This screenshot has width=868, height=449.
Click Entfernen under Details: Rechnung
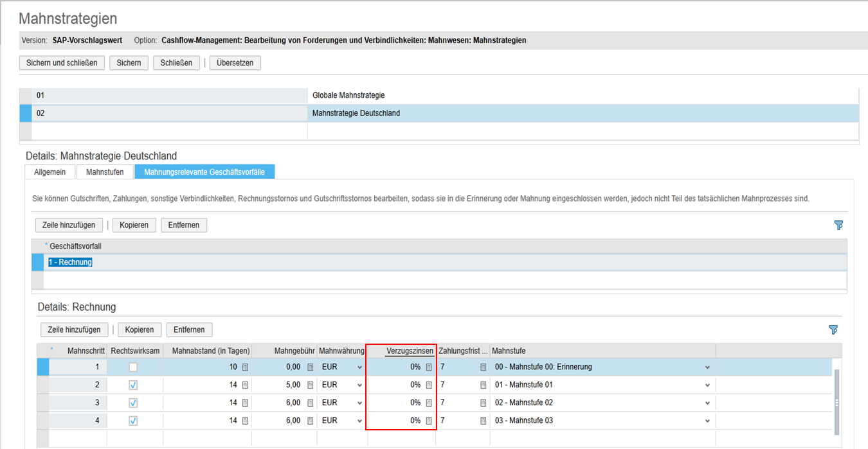point(189,330)
